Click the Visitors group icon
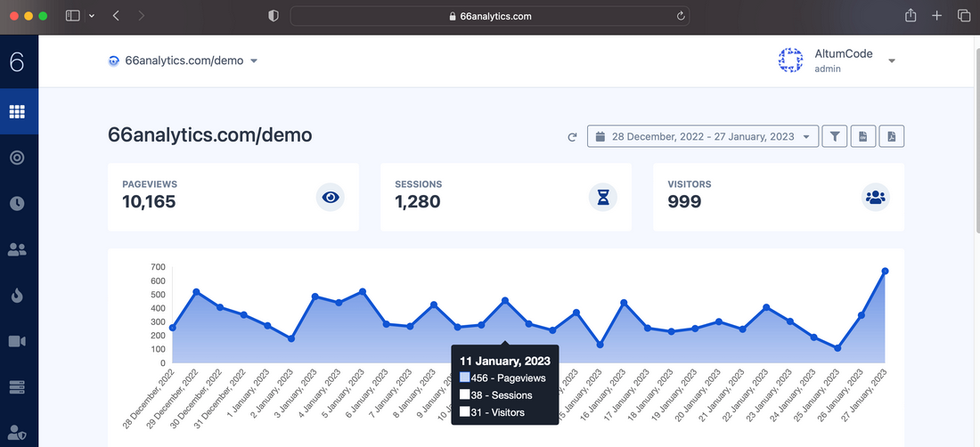The height and width of the screenshot is (447, 980). point(876,198)
